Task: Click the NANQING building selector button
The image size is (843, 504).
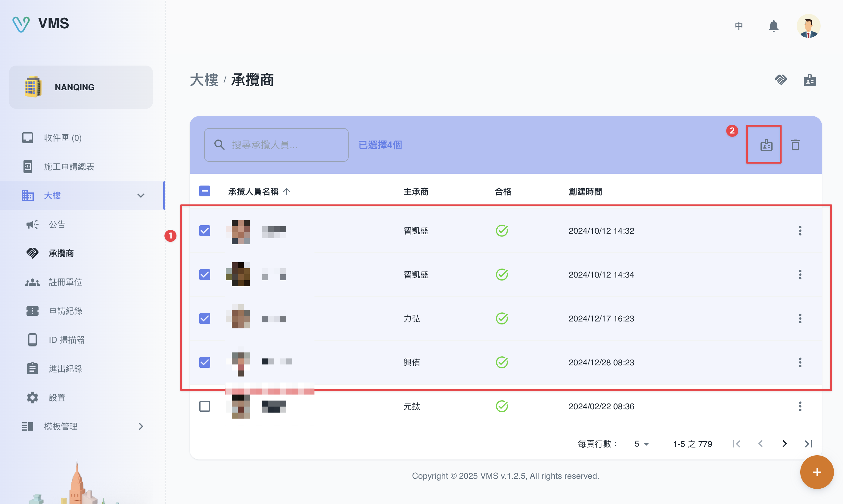Action: (81, 87)
